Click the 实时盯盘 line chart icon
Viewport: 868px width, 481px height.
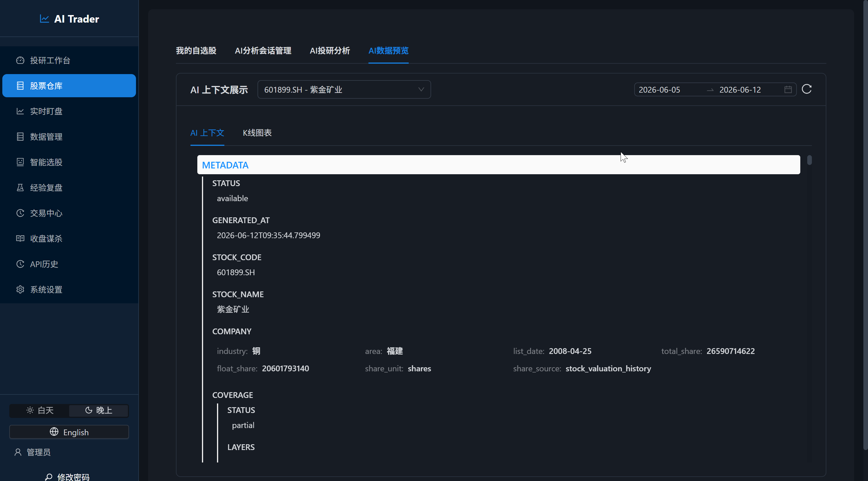(20, 111)
